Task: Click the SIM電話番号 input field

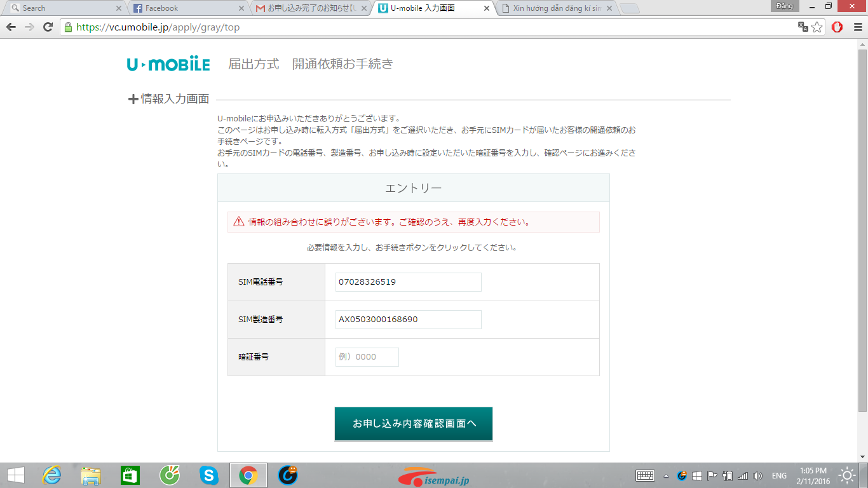Action: click(x=408, y=282)
